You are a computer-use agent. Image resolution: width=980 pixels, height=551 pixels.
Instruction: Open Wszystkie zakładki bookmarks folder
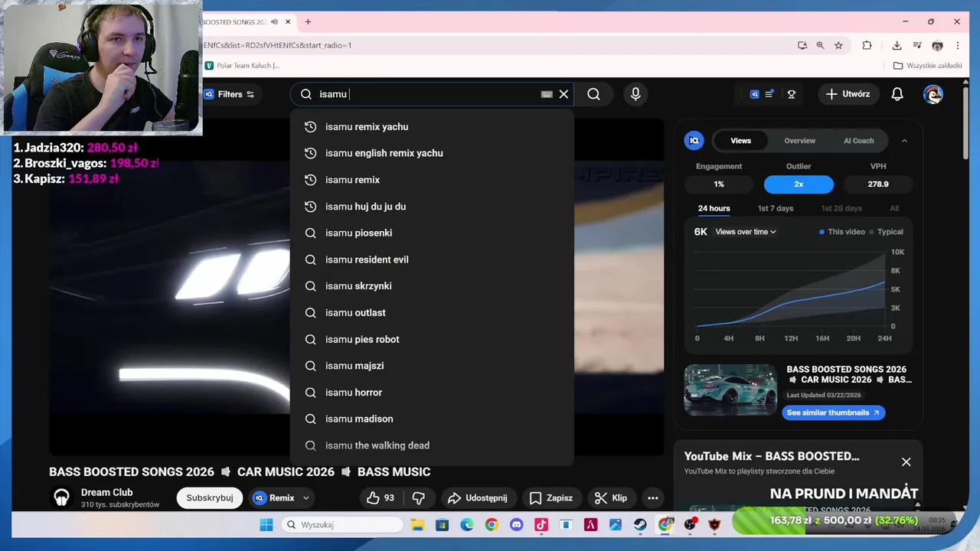click(928, 66)
